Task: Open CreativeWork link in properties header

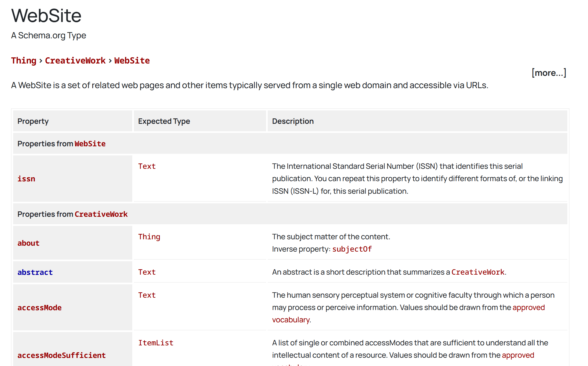Action: point(101,214)
